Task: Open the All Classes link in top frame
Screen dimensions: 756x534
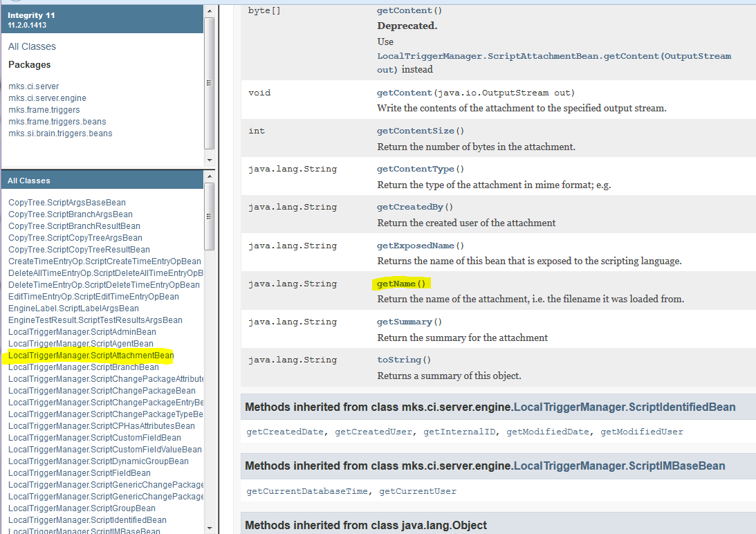Action: (x=32, y=46)
